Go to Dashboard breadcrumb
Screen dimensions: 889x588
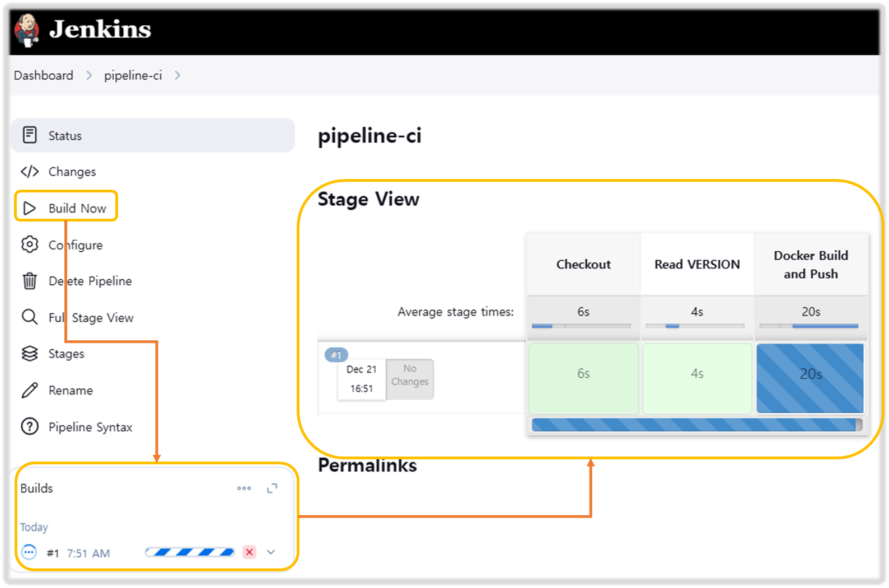pos(44,76)
